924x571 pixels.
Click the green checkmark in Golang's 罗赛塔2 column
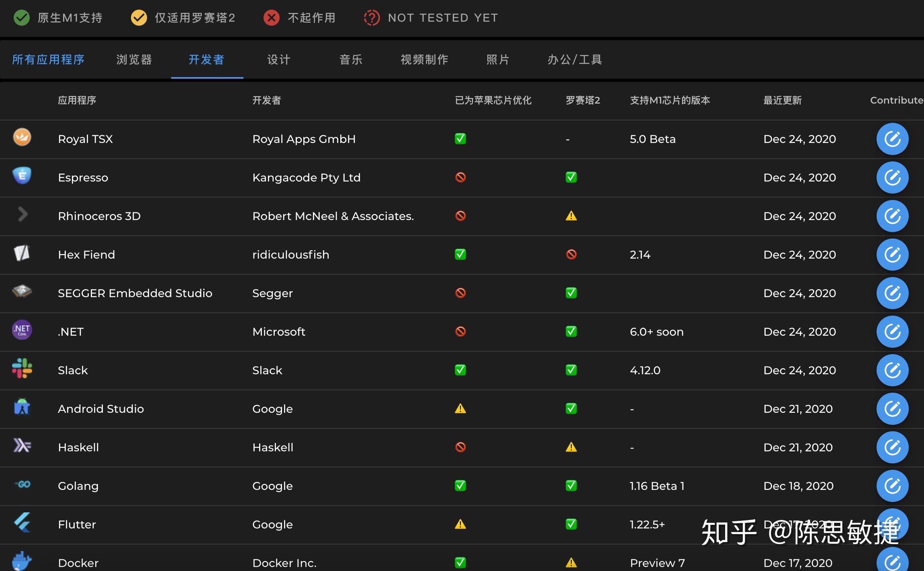pyautogui.click(x=571, y=485)
